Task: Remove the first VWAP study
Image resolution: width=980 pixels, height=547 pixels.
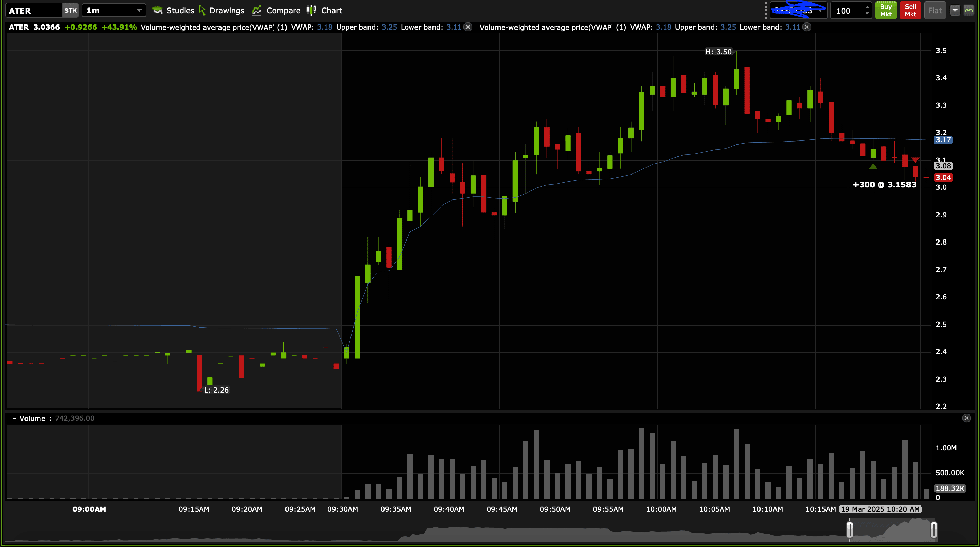Action: 468,27
